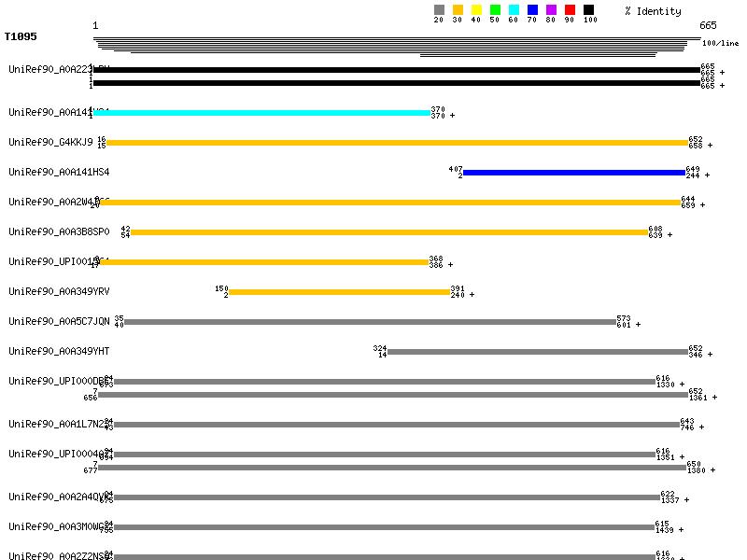Click the orange 30% identity legend swatch
Screen dimensions: 747x560
(458, 10)
